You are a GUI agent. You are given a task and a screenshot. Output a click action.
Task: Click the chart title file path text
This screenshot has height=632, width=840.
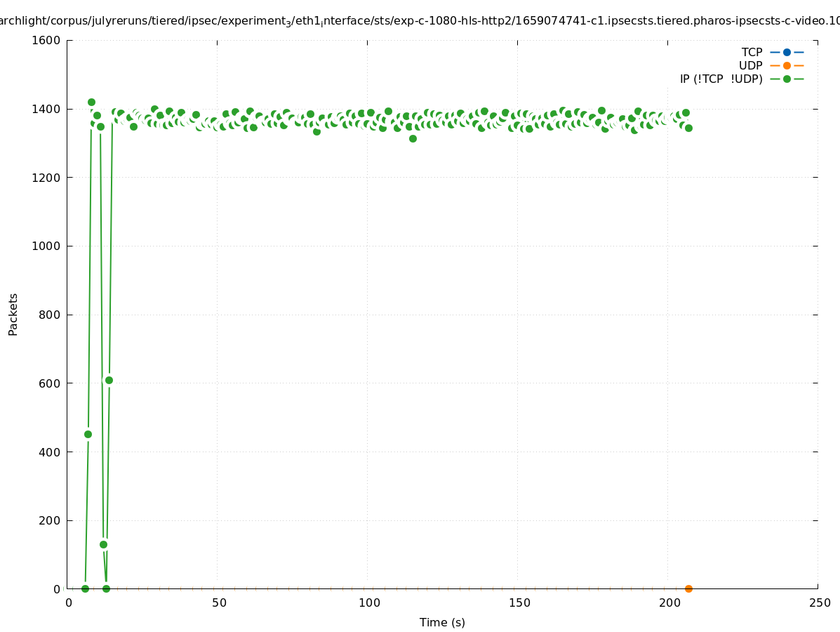(x=420, y=21)
